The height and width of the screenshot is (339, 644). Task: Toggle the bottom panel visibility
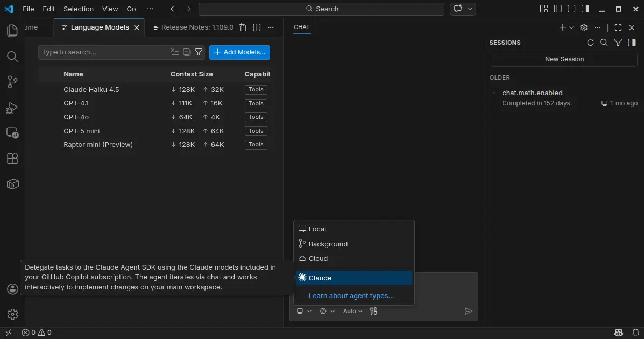tap(571, 9)
